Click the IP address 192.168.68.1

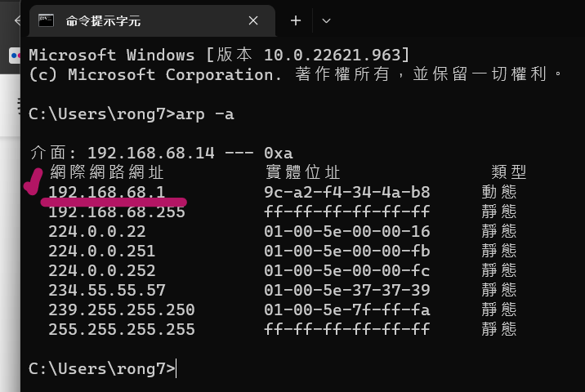[x=106, y=192]
